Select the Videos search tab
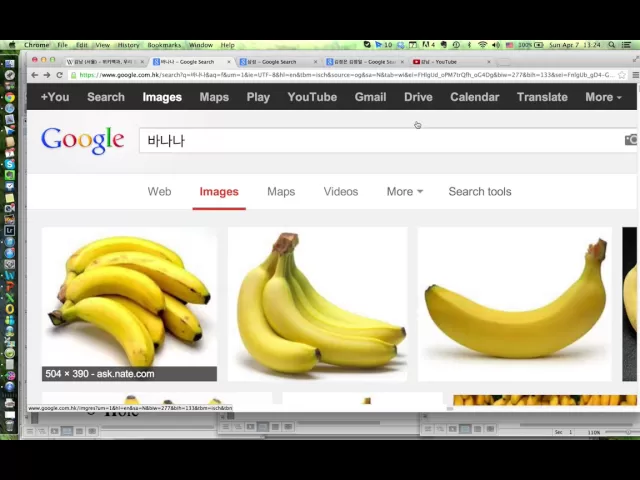Image resolution: width=640 pixels, height=480 pixels. coord(340,191)
